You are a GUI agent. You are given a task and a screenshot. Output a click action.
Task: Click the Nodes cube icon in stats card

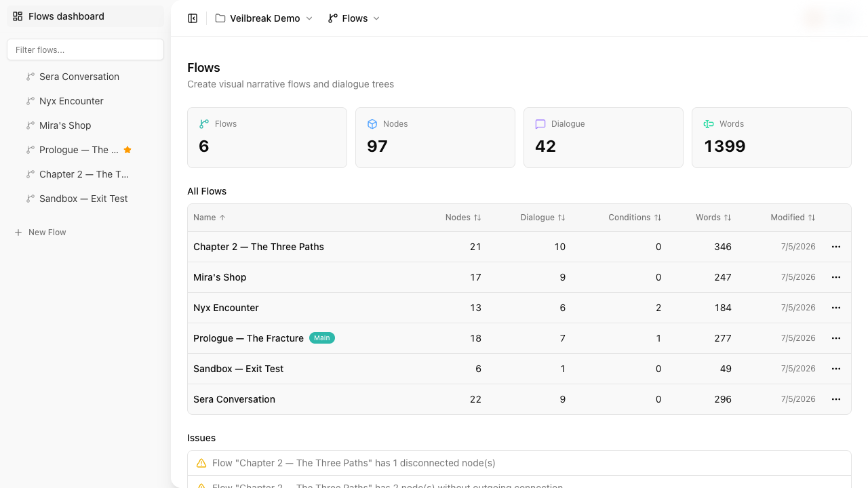(372, 124)
